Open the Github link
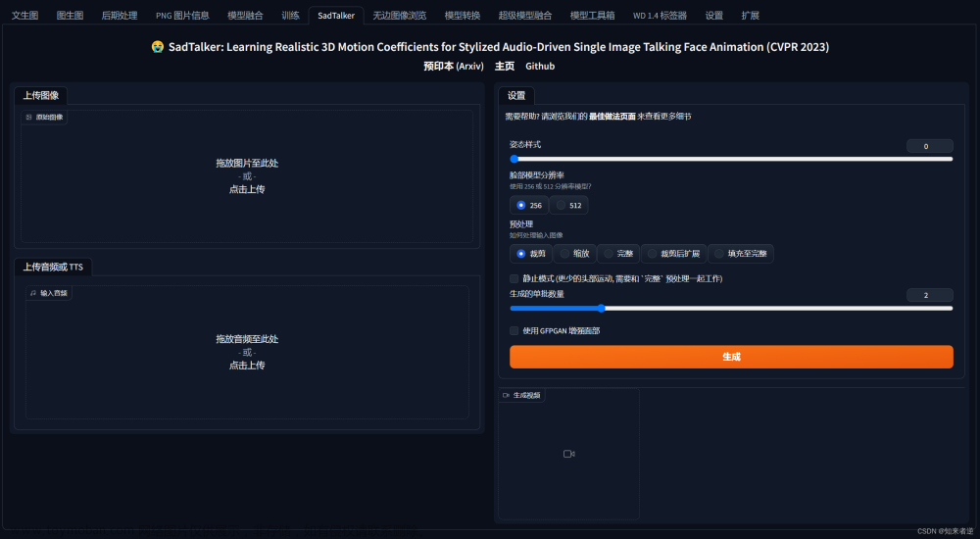Screen dimensions: 980x539 coord(540,66)
